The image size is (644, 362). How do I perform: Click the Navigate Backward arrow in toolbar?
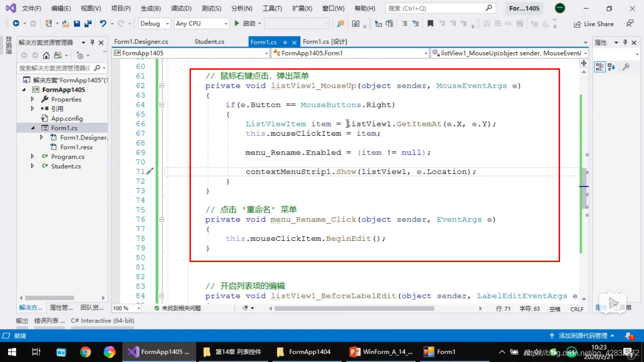coord(16,24)
